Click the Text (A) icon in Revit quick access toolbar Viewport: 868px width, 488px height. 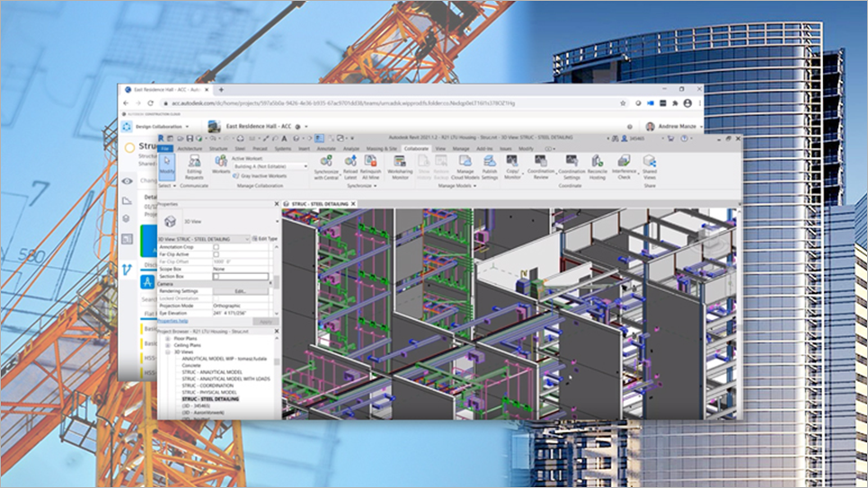[x=285, y=138]
